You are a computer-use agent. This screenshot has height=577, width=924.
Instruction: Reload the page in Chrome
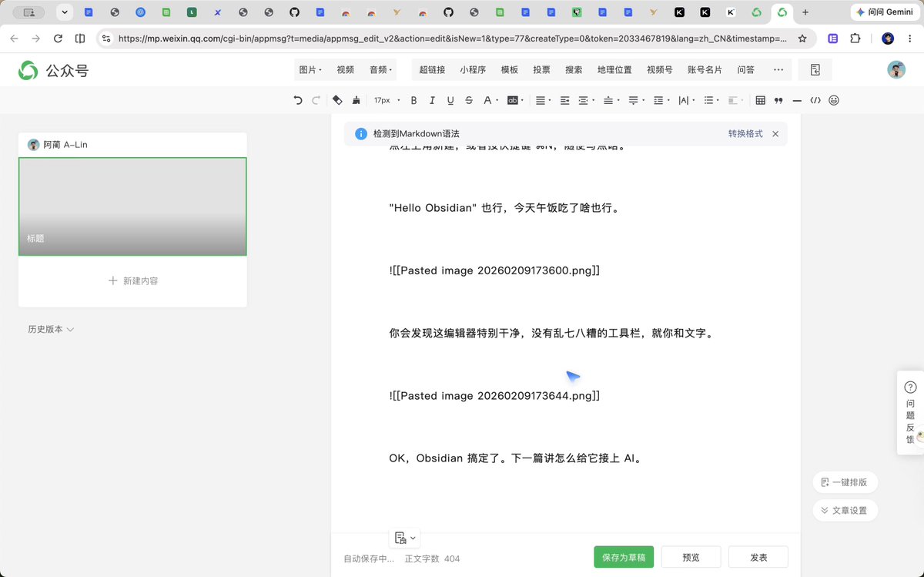pyautogui.click(x=58, y=39)
